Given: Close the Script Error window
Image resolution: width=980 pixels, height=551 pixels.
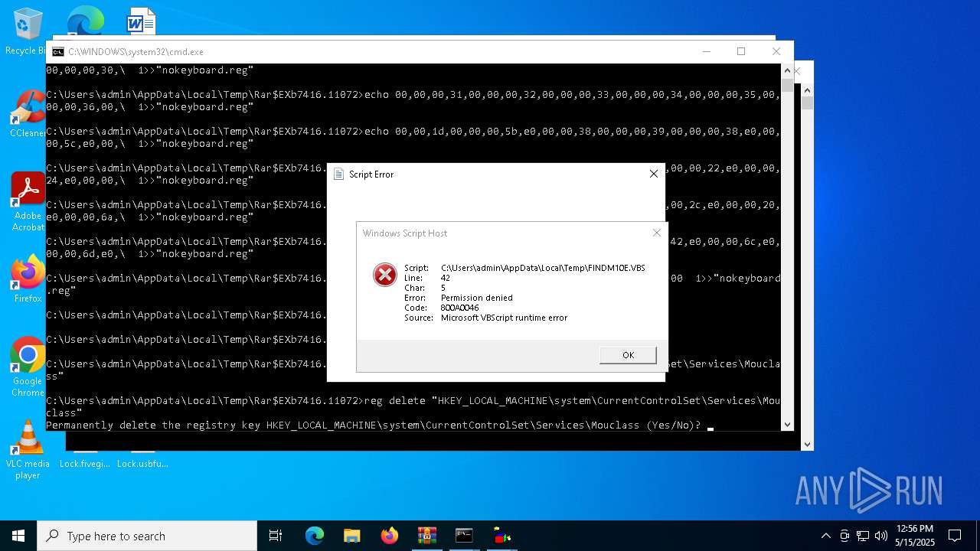Looking at the screenshot, I should pos(653,174).
